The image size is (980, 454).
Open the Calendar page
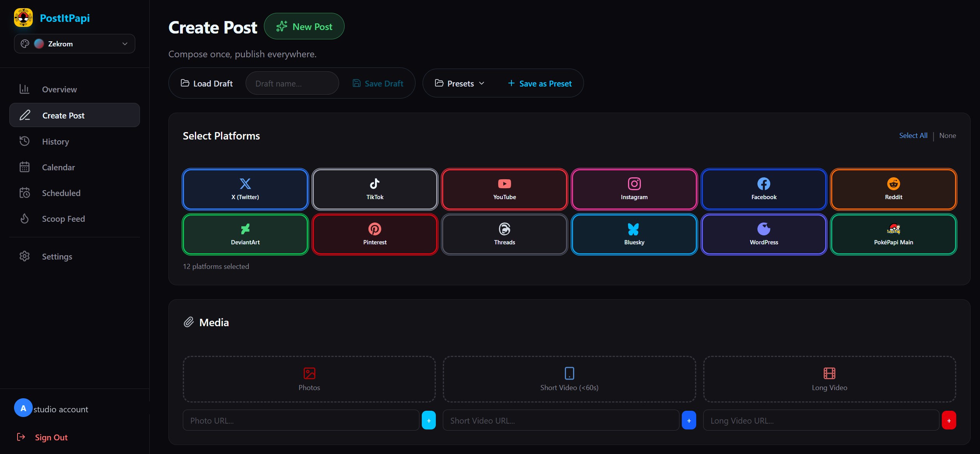pos(74,167)
